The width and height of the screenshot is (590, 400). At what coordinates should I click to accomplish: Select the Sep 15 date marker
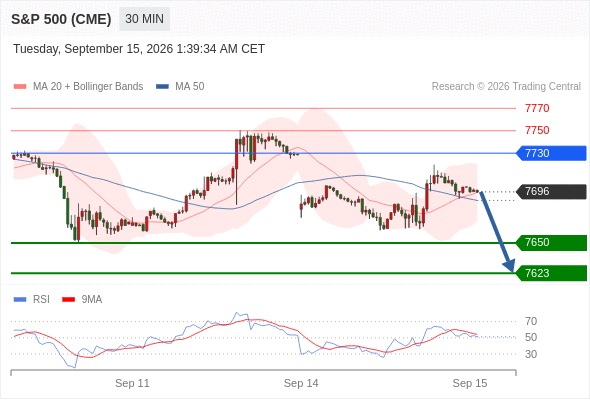[470, 383]
